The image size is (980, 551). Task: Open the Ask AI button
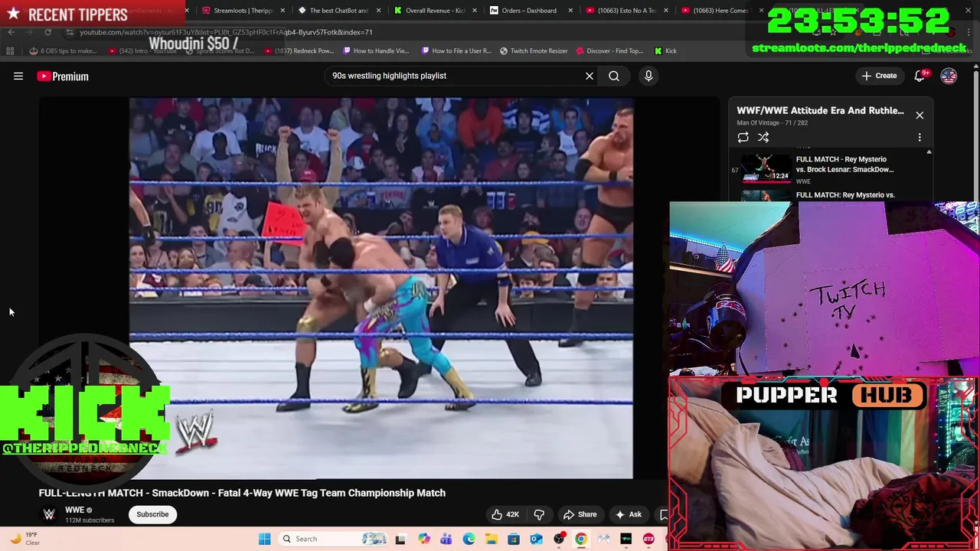[x=628, y=514]
